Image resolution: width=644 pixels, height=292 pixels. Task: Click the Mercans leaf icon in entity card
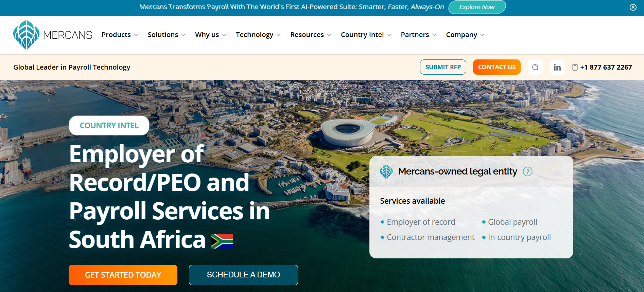coord(386,171)
